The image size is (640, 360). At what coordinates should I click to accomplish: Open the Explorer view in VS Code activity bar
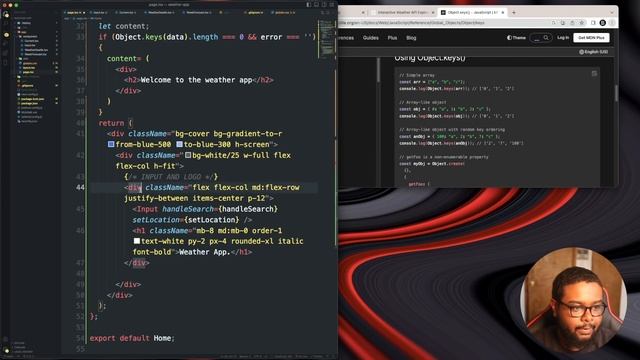click(6, 14)
